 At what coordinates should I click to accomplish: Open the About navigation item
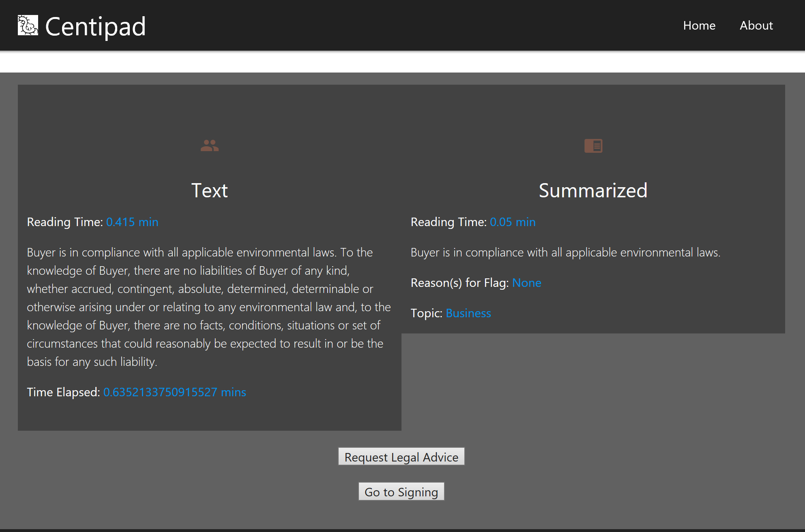click(x=756, y=26)
